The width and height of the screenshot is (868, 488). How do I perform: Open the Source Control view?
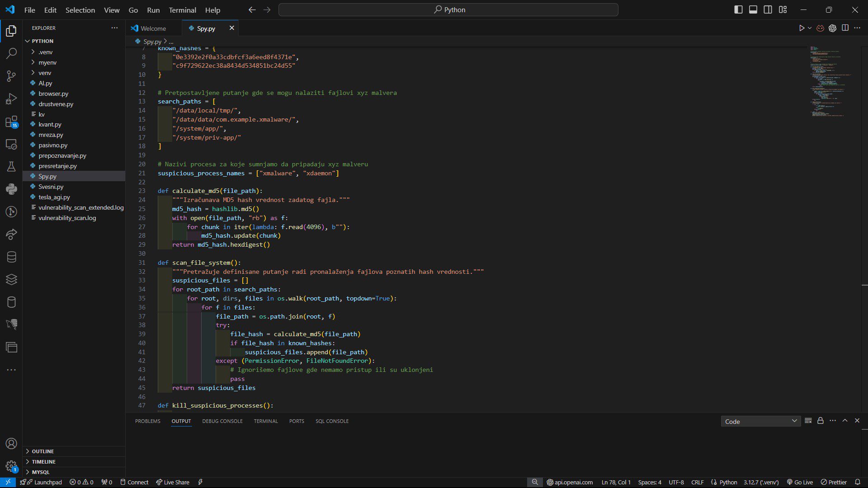coord(11,76)
